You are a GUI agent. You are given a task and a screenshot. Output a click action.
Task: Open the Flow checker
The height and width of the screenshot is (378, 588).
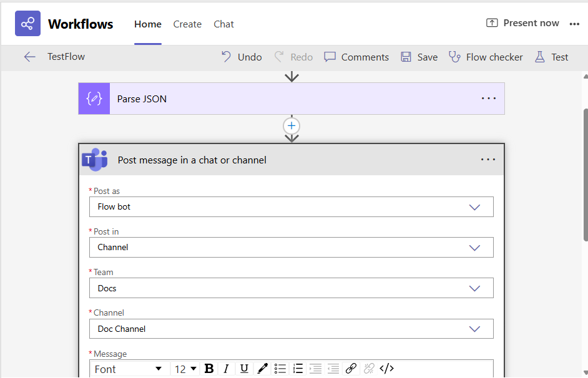486,57
